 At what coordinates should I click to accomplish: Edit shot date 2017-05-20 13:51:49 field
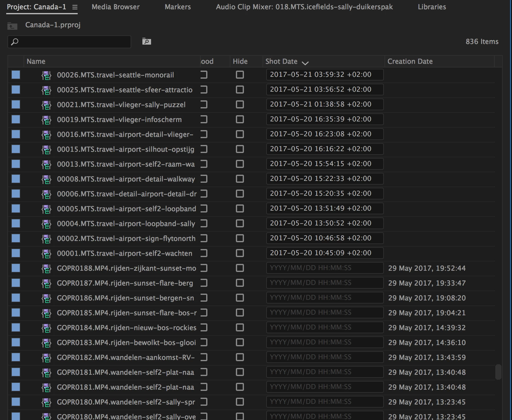point(325,208)
